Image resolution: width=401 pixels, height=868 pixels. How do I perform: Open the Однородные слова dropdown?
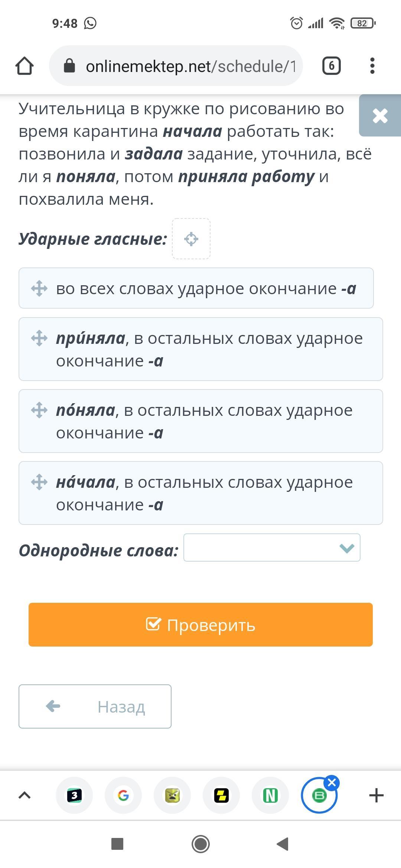pos(272,548)
